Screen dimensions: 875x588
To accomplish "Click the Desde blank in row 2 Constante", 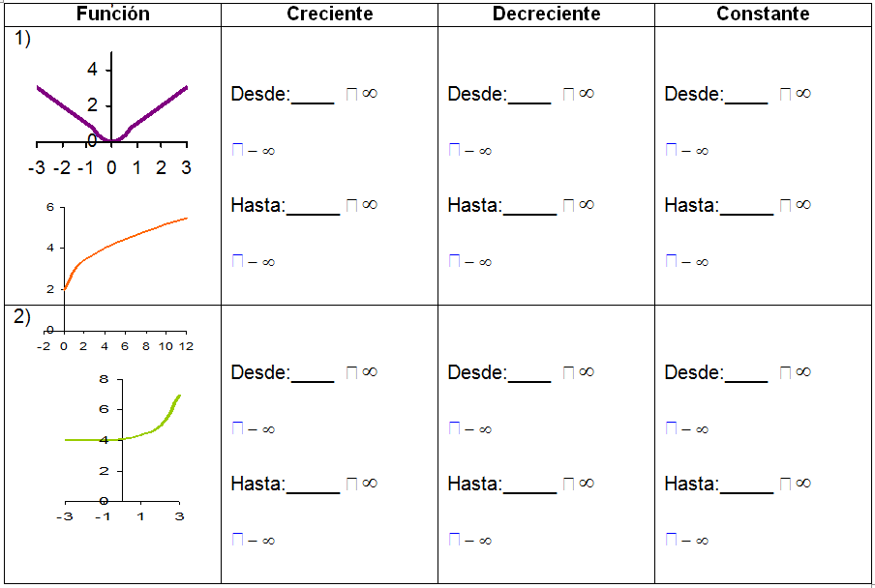I will coord(746,373).
